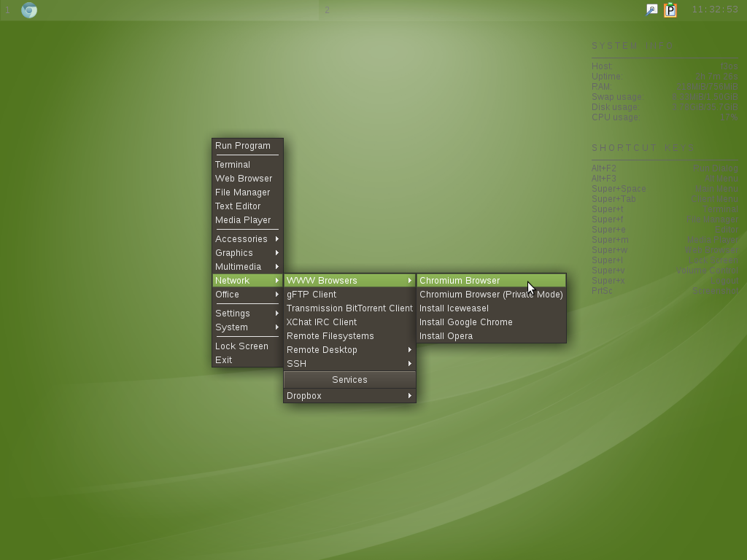Select Exit from the main menu
This screenshot has height=560, width=747.
click(x=247, y=359)
